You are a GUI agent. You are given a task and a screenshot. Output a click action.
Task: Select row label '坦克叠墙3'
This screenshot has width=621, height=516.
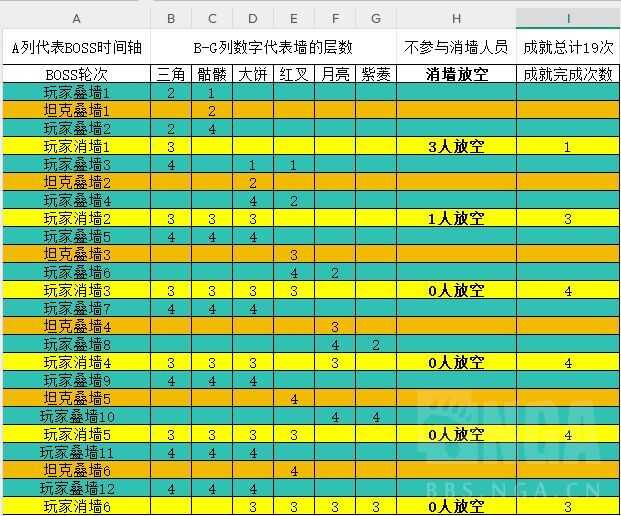click(x=76, y=254)
